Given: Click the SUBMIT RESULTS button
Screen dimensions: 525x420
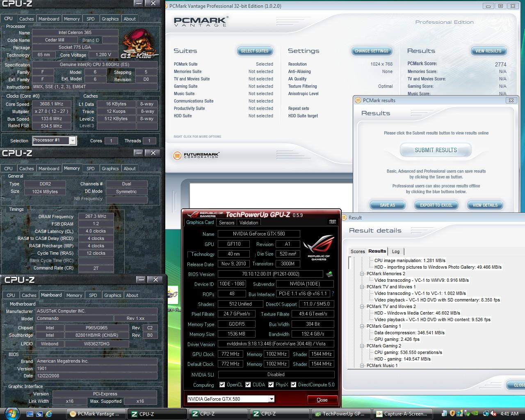Looking at the screenshot, I should point(436,150).
